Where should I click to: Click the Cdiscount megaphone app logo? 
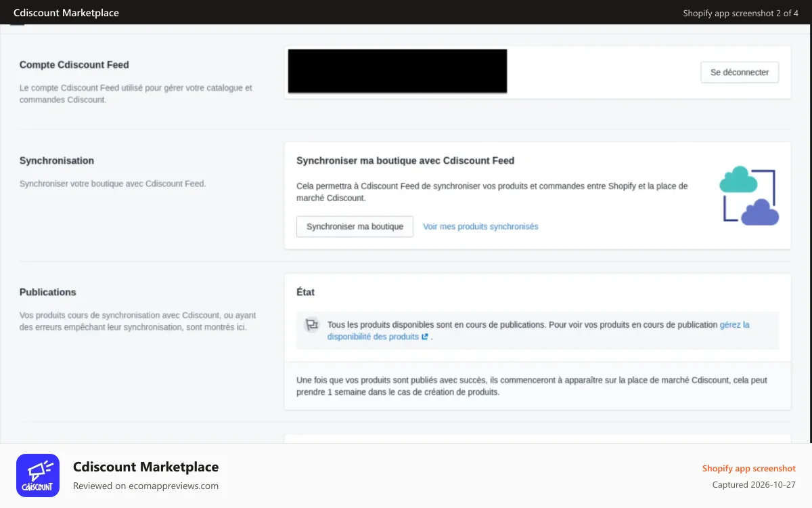tap(38, 475)
